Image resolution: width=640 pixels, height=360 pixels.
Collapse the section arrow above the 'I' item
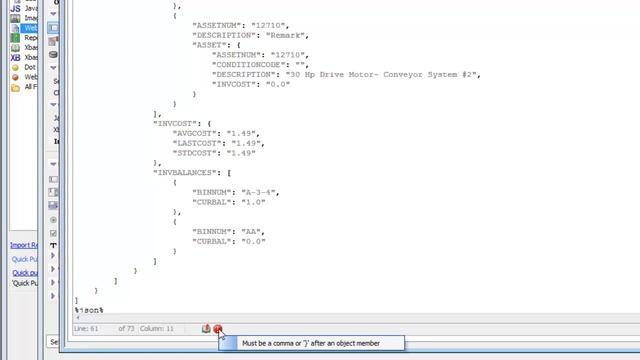pyautogui.click(x=53, y=104)
